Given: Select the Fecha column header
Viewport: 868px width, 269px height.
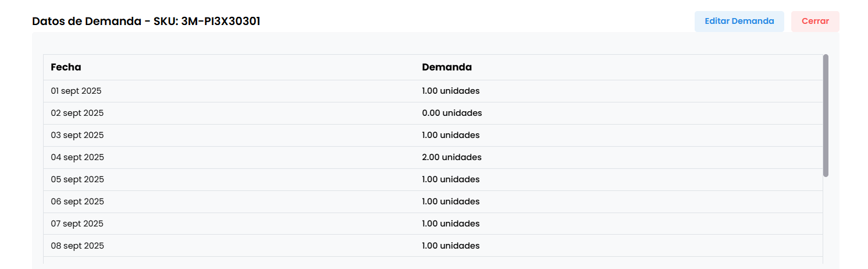Looking at the screenshot, I should (66, 68).
